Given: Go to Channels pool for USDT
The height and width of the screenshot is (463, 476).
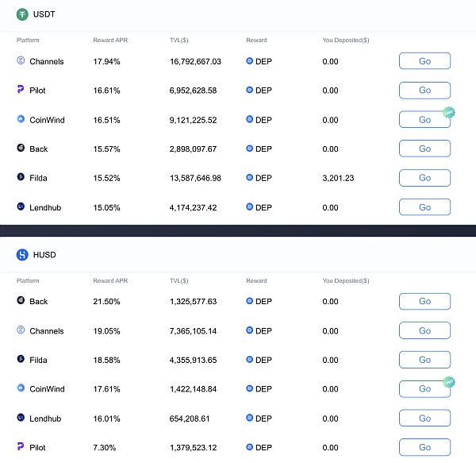Looking at the screenshot, I should (x=424, y=61).
